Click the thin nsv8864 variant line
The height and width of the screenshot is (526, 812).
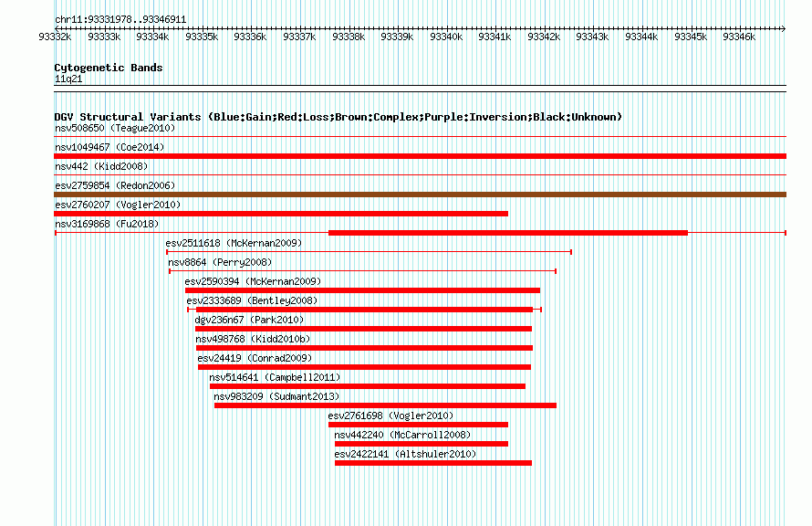coord(362,271)
